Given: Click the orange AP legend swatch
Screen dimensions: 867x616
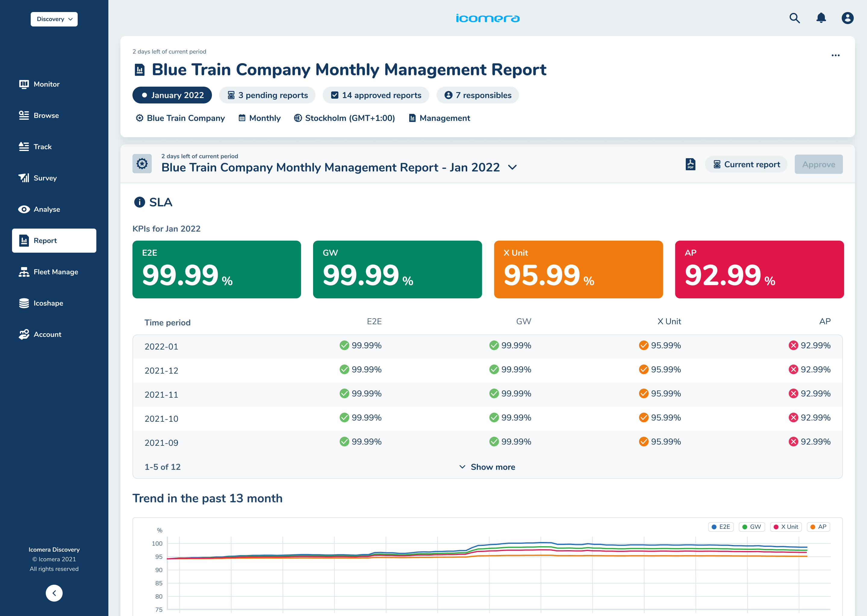Looking at the screenshot, I should (x=813, y=527).
